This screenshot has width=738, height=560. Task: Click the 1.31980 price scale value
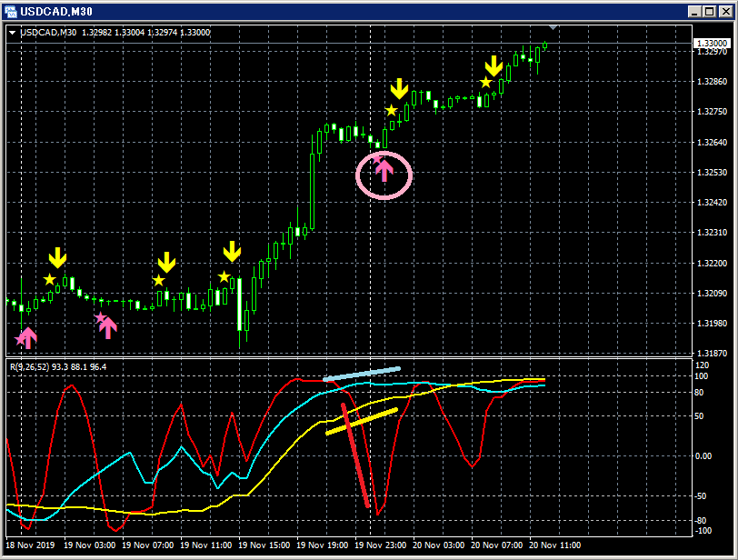click(712, 324)
